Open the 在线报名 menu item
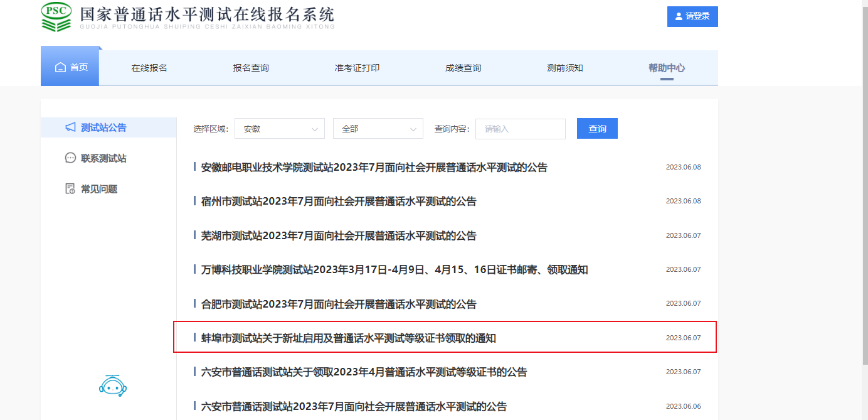This screenshot has width=868, height=420. (x=149, y=68)
